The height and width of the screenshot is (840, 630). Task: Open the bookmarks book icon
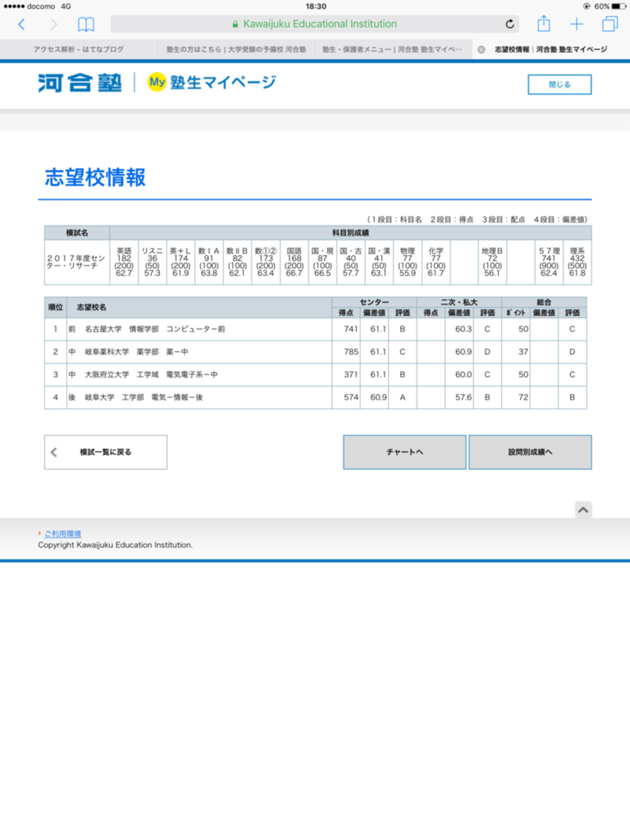86,24
